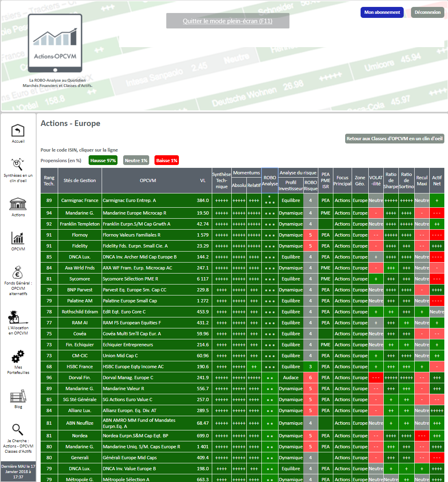Select Mandarine Uniq. S/M. Caps Europe R
This screenshot has height=482, width=448.
pyautogui.click(x=242, y=447)
